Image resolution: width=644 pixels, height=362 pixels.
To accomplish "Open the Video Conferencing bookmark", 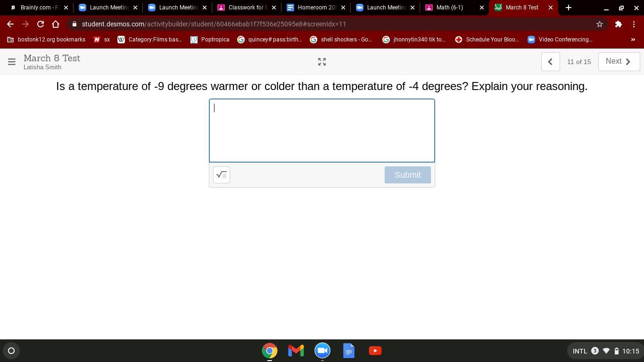I will 560,40.
